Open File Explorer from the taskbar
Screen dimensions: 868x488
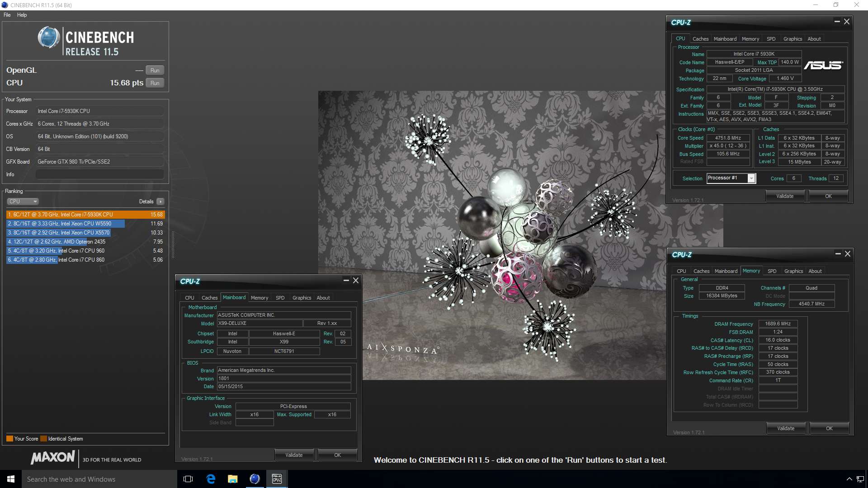coord(233,479)
